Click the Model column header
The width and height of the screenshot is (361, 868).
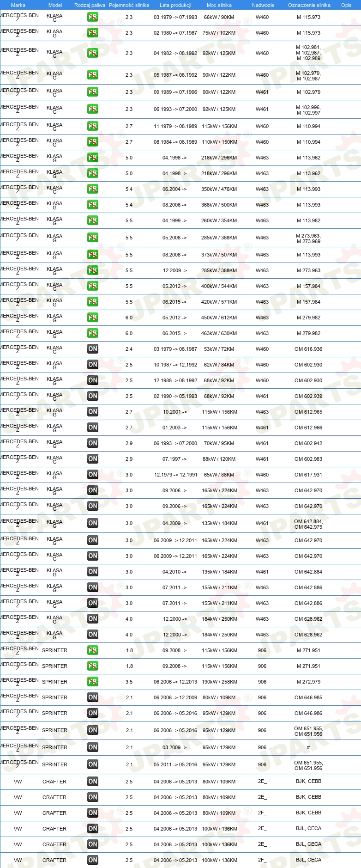[55, 5]
